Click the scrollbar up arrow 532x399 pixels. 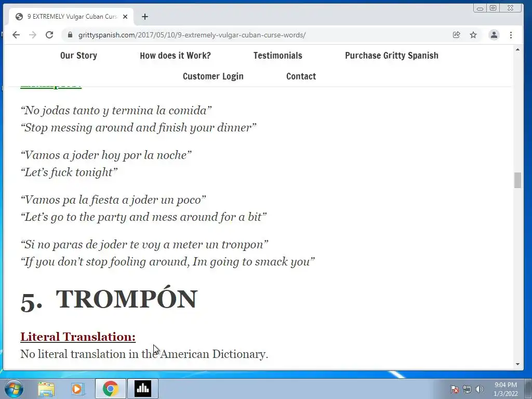point(517,50)
